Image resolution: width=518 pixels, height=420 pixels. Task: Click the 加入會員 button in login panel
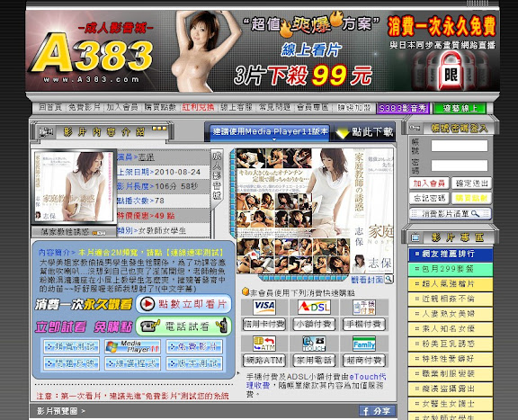click(429, 183)
